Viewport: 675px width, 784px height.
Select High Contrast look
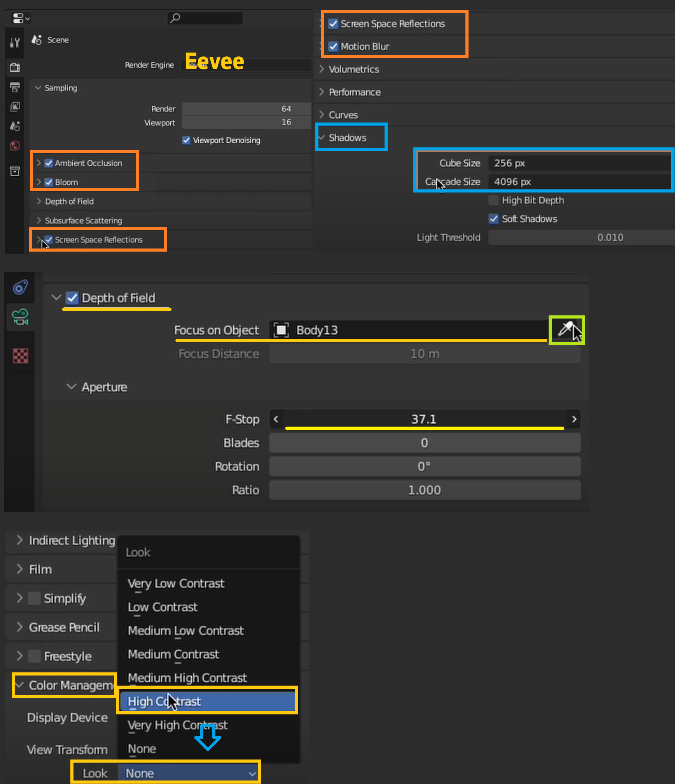[208, 701]
